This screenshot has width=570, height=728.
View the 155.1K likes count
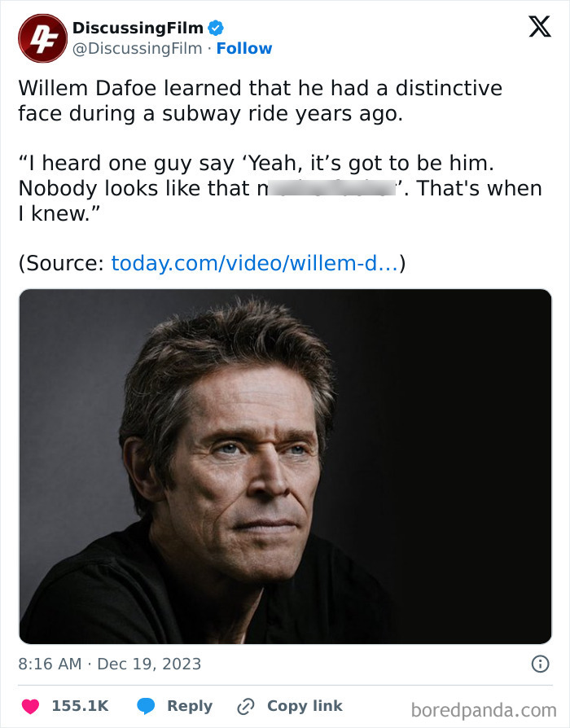(x=80, y=706)
